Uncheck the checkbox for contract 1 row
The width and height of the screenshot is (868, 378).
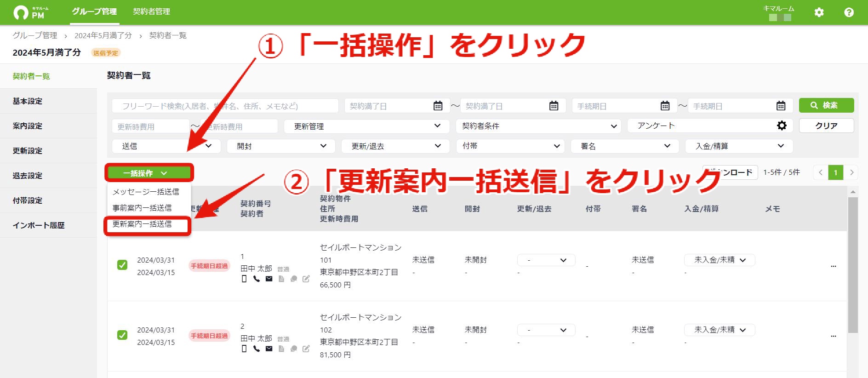point(122,265)
